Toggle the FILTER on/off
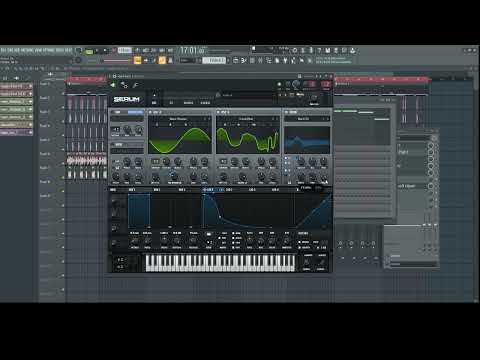The image size is (480, 360). click(x=287, y=112)
